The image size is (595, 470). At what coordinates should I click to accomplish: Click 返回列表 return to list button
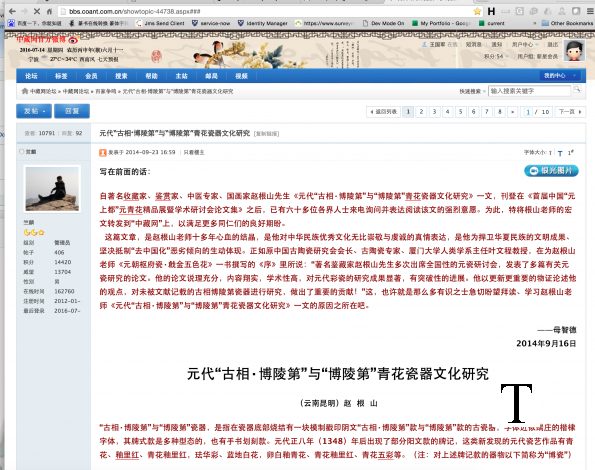pos(384,112)
